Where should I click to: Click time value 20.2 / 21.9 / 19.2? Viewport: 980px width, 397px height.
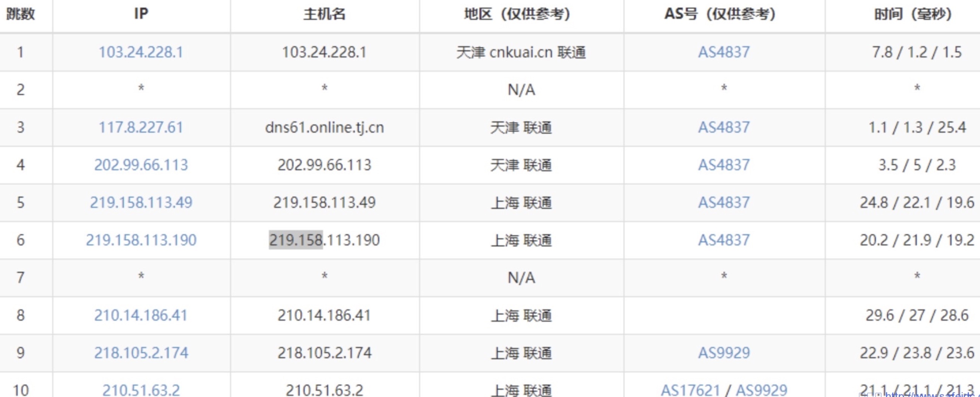917,240
